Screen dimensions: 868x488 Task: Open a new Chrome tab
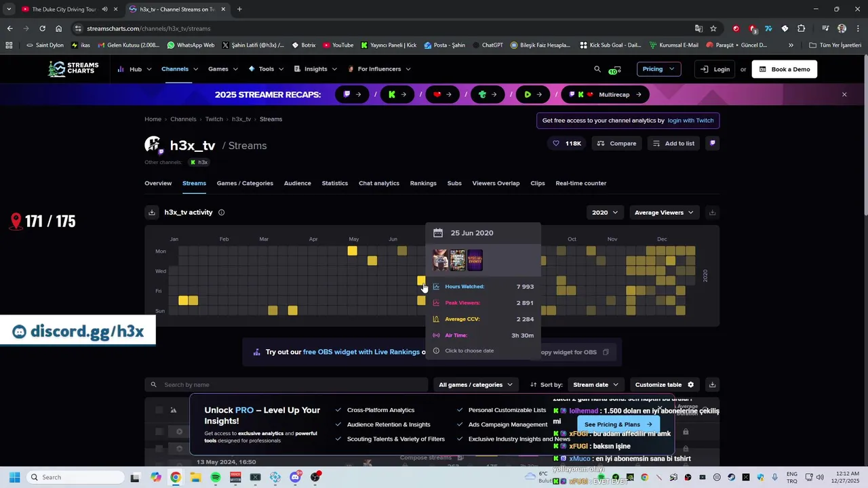[239, 9]
